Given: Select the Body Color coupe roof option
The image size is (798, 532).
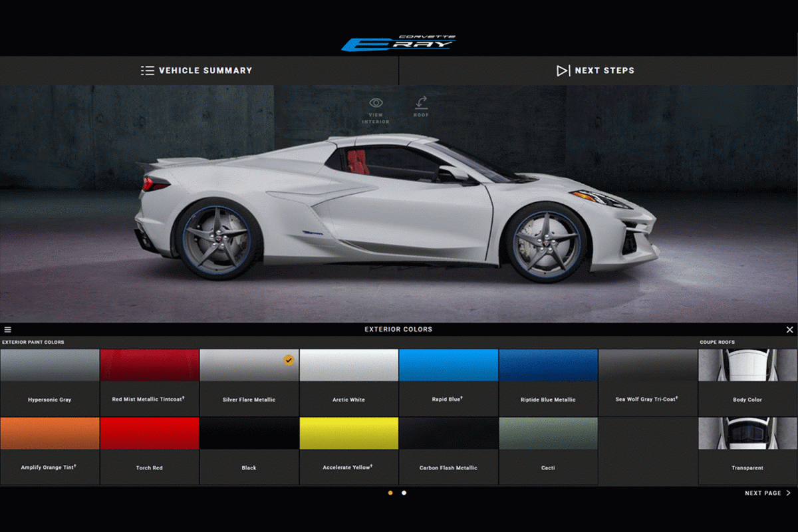Looking at the screenshot, I should pos(747,382).
